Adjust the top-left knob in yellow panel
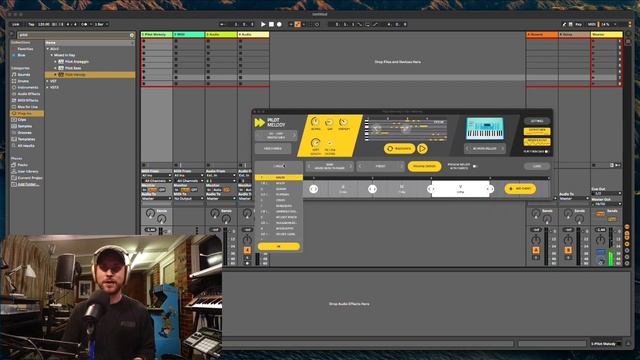The width and height of the screenshot is (640, 360). coord(315,122)
